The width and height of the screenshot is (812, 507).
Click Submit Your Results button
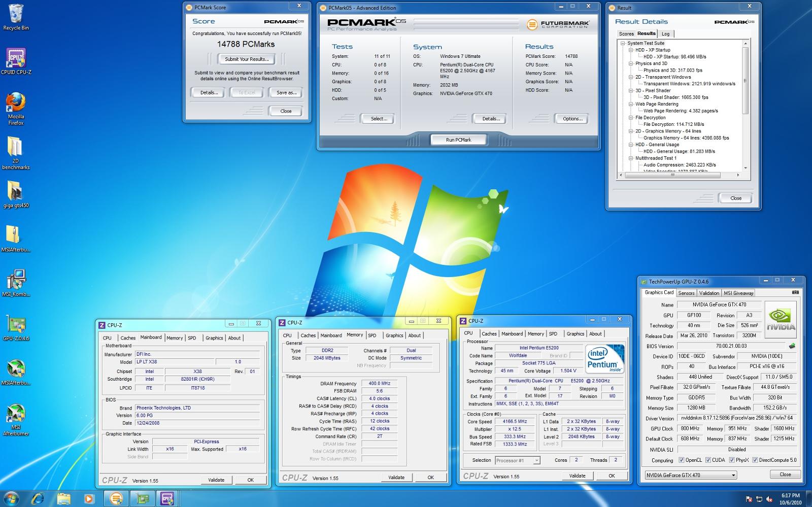coord(247,59)
